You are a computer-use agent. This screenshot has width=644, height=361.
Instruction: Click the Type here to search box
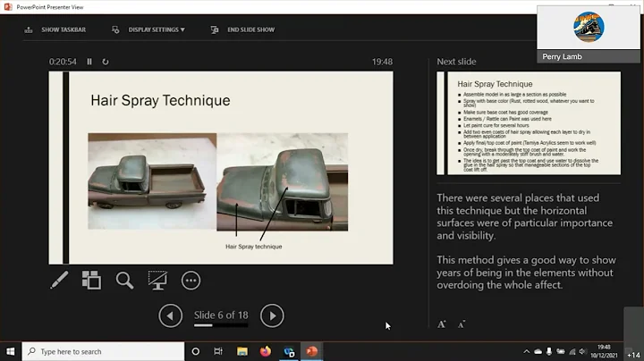[x=103, y=351]
